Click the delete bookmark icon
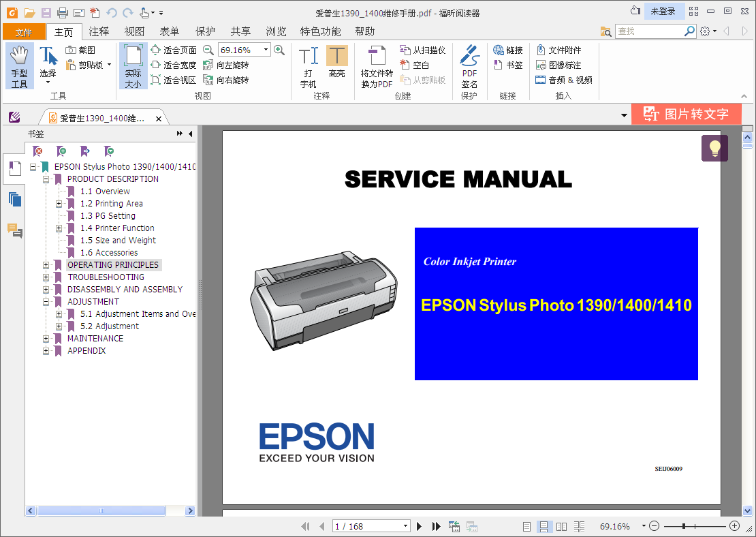 (x=37, y=151)
